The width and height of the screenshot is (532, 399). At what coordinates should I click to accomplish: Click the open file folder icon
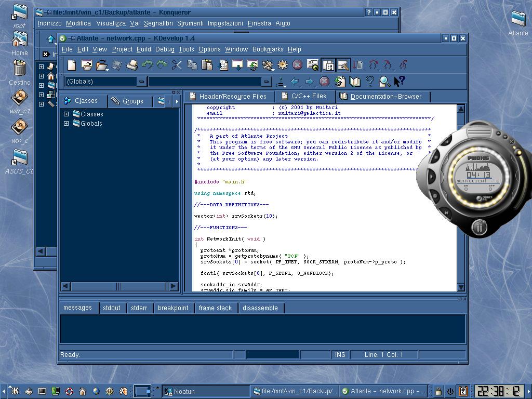[x=101, y=65]
